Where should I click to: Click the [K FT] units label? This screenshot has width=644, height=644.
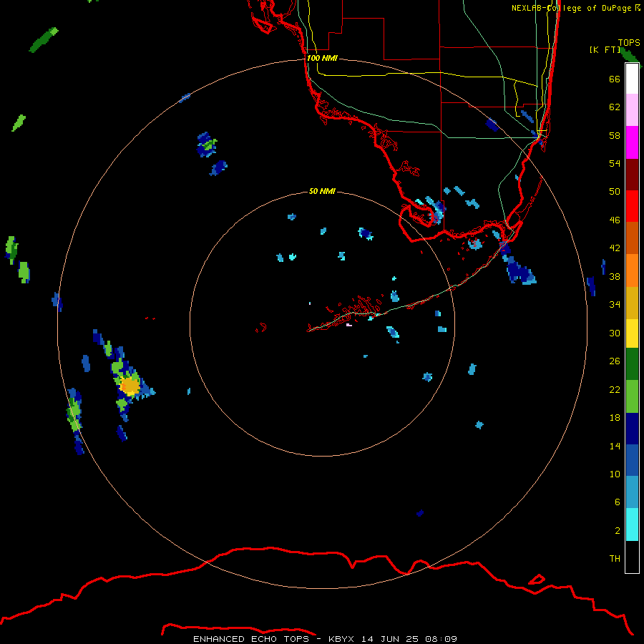tap(605, 49)
